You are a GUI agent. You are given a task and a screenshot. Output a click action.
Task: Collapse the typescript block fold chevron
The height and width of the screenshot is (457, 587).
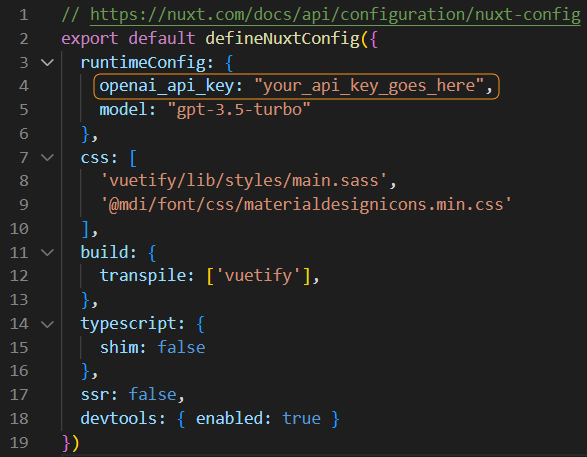coord(48,324)
